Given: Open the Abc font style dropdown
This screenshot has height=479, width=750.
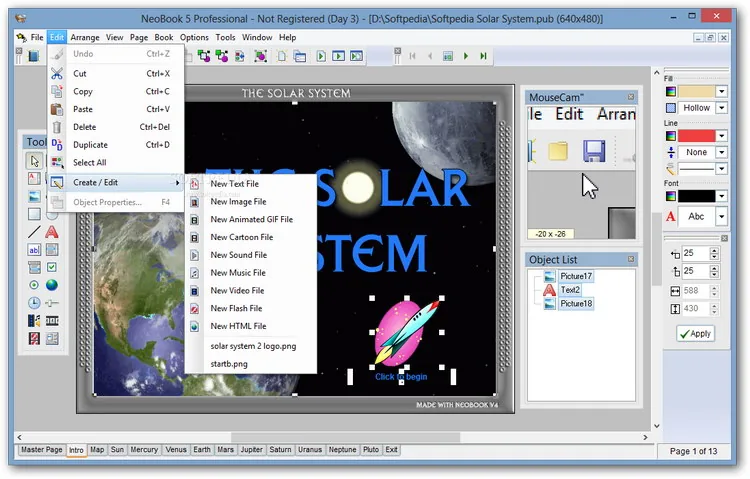Looking at the screenshot, I should pos(721,216).
